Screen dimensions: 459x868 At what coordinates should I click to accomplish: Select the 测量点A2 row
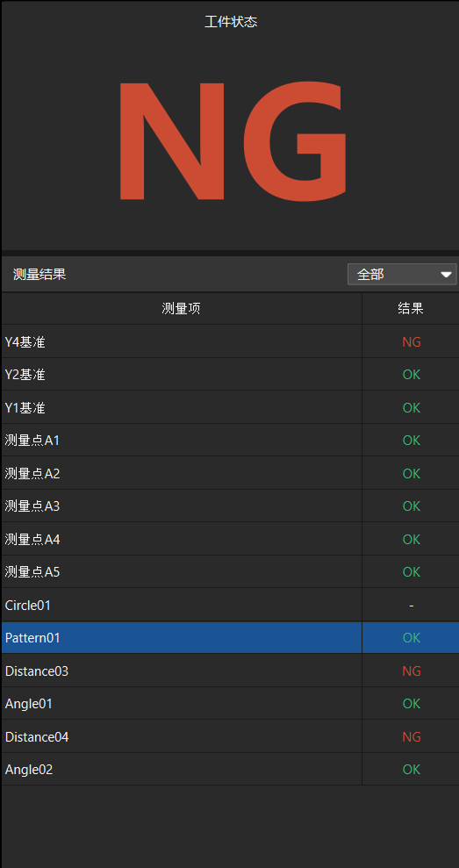(230, 473)
